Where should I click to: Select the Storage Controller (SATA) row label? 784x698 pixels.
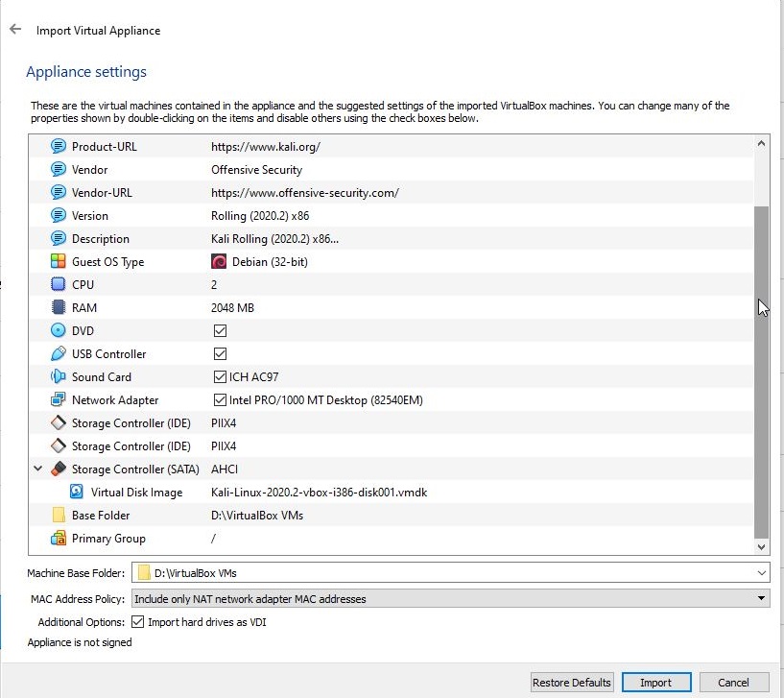pos(135,469)
